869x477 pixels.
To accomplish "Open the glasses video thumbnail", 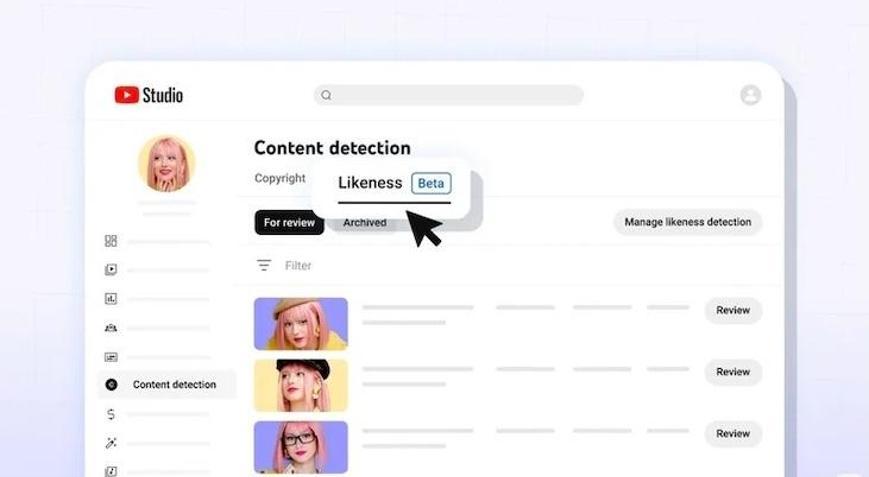I will (x=301, y=447).
